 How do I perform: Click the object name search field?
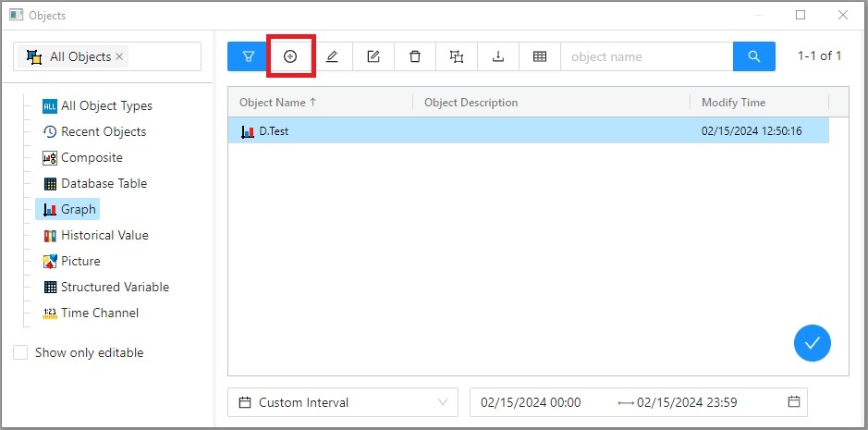click(x=645, y=56)
